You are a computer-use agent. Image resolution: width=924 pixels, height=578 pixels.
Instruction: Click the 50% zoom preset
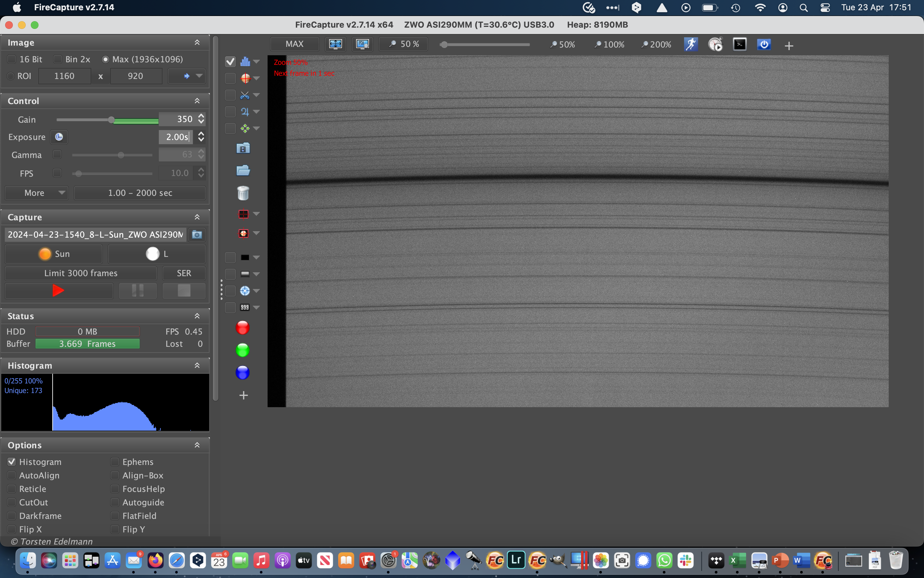[562, 44]
